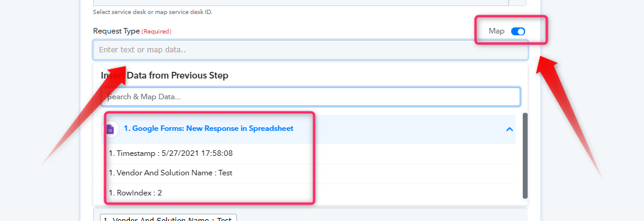This screenshot has width=644, height=221.
Task: Select Timestamp : 5/27/2021 17:58:08 entry
Action: click(171, 153)
